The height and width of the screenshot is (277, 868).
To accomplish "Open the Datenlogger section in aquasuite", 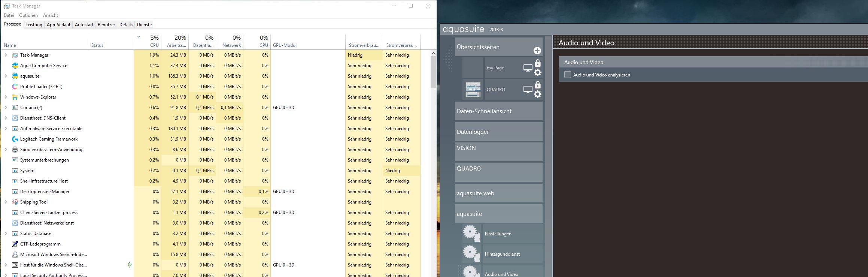I will (x=499, y=132).
